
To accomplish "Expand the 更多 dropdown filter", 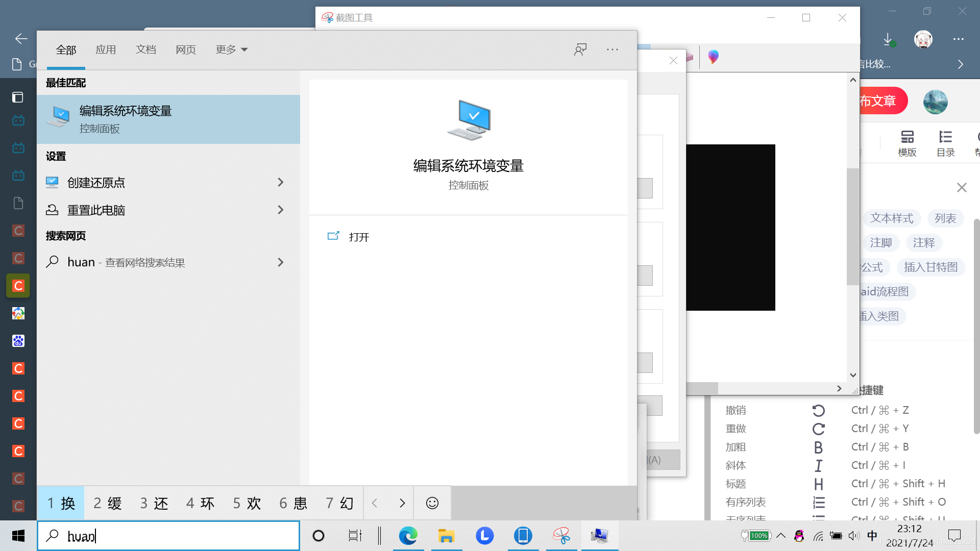I will pyautogui.click(x=231, y=49).
